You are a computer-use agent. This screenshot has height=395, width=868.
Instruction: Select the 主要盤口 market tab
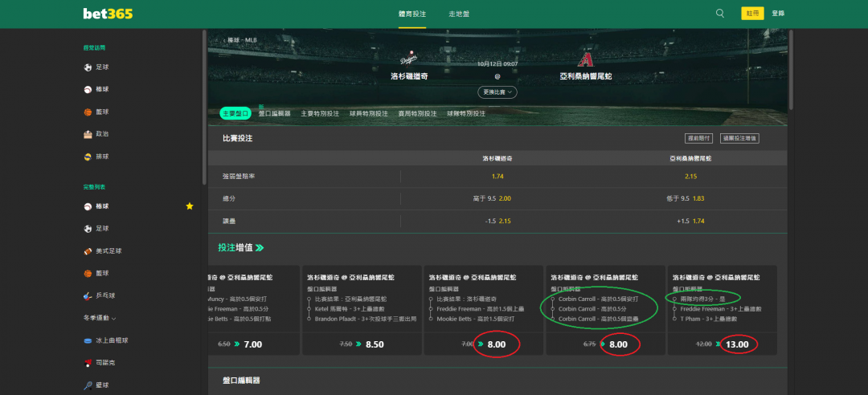pos(235,113)
